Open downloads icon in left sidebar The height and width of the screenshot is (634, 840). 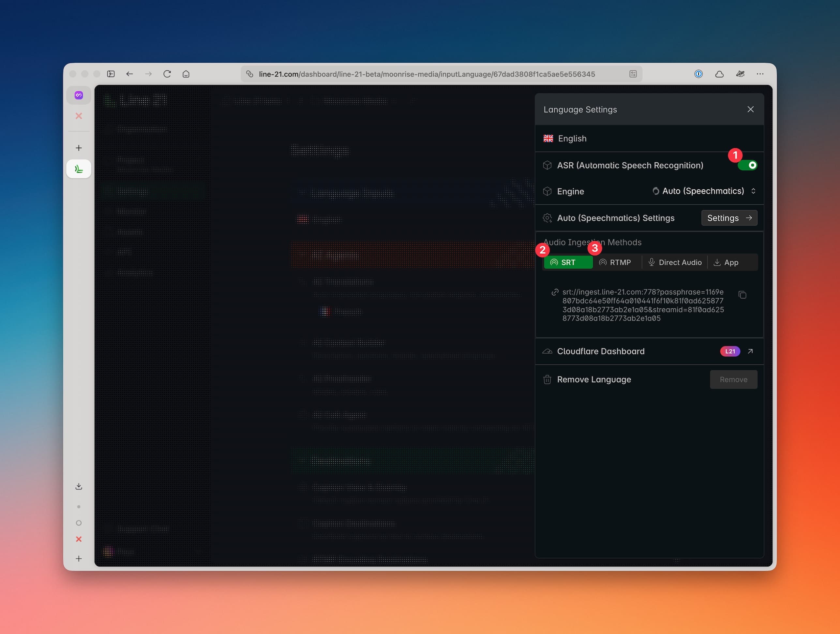[79, 486]
